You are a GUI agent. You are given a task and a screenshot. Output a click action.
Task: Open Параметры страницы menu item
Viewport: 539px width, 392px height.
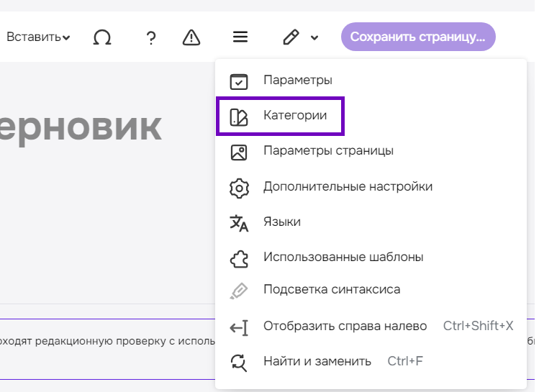coord(327,151)
